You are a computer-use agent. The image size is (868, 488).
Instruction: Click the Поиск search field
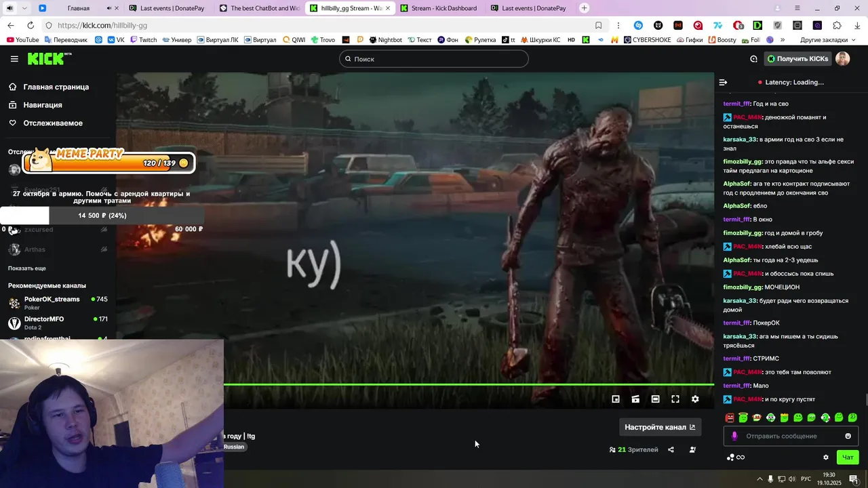click(434, 59)
